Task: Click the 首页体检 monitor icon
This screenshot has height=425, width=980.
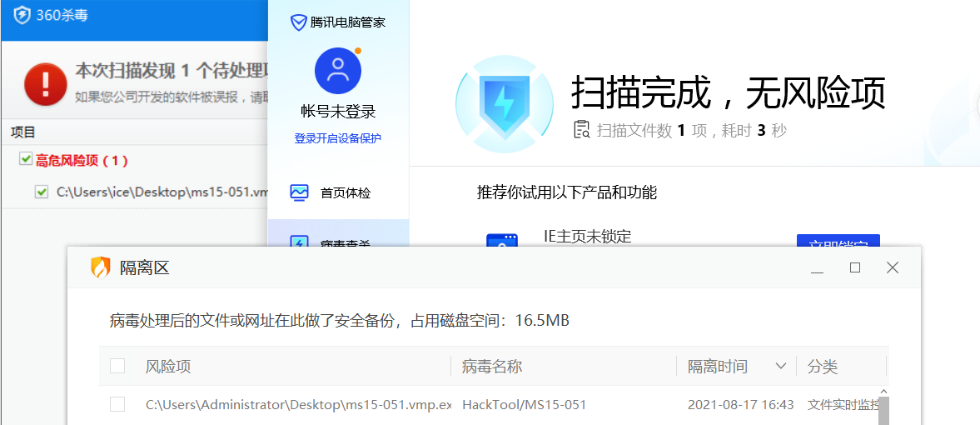Action: coord(300,192)
